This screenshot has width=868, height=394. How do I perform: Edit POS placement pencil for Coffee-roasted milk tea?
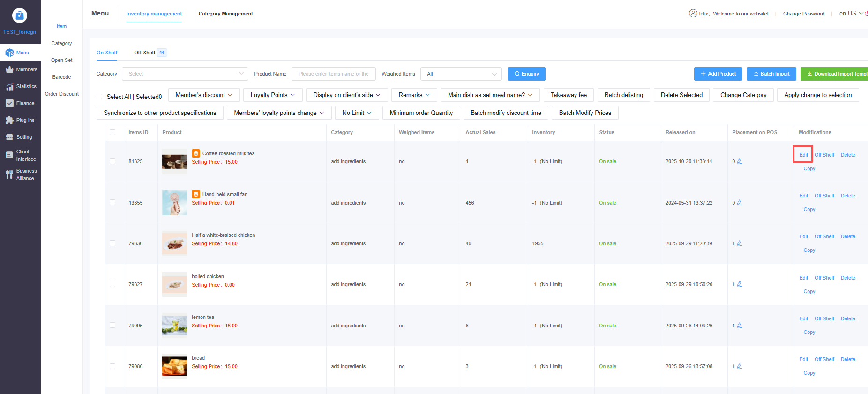point(740,161)
